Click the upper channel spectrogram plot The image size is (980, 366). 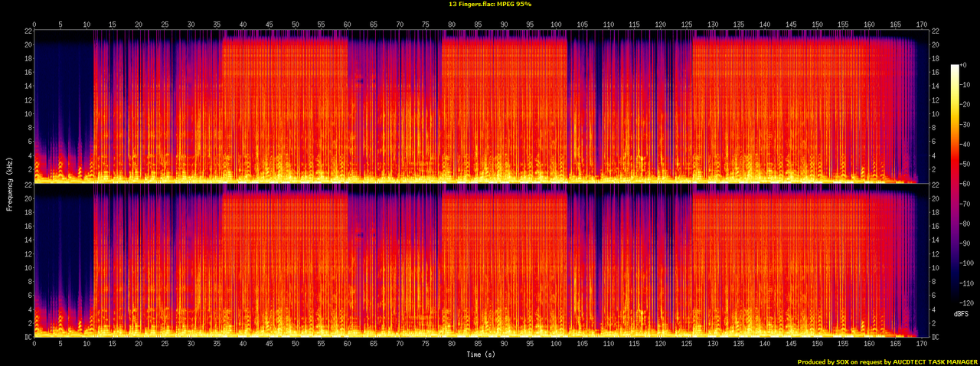(x=481, y=106)
